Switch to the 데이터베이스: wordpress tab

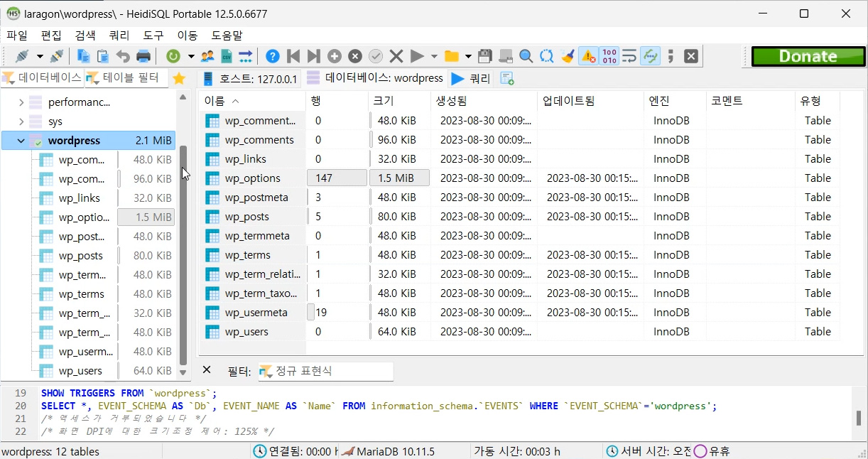click(375, 78)
